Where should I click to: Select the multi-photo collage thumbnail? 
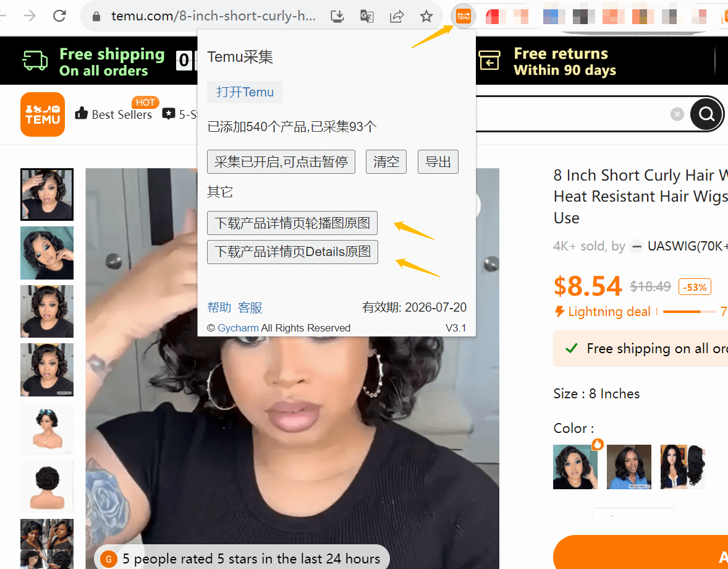tap(47, 544)
